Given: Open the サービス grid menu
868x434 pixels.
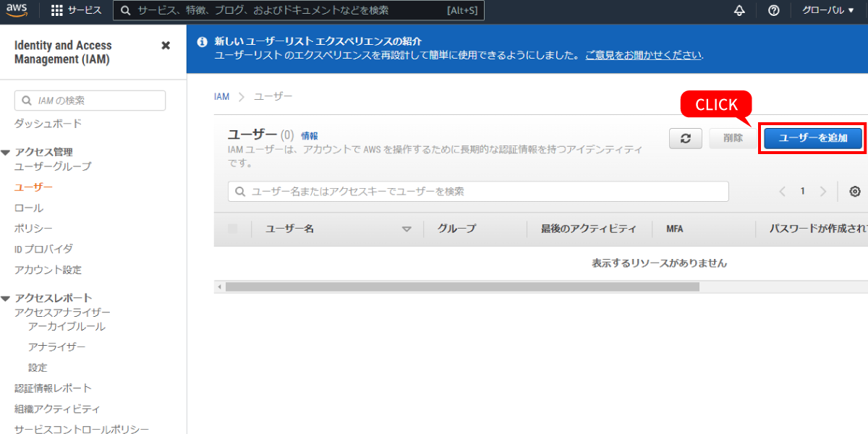Looking at the screenshot, I should click(x=76, y=11).
